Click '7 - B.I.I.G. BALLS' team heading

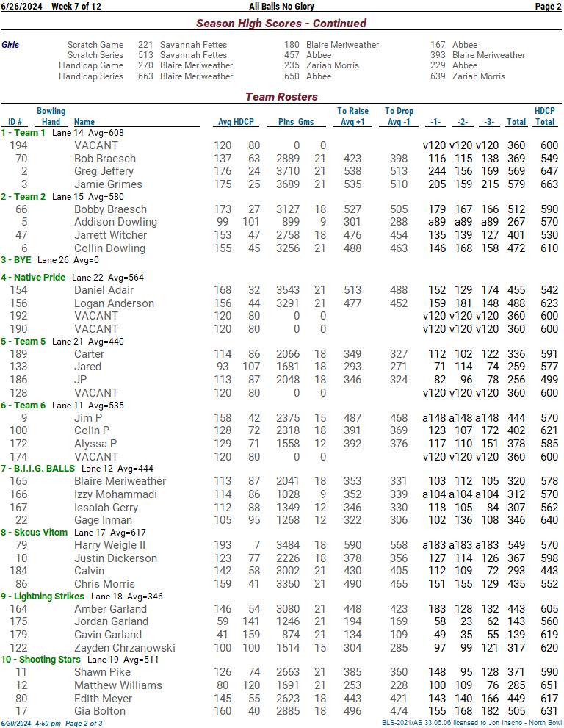[x=37, y=469]
